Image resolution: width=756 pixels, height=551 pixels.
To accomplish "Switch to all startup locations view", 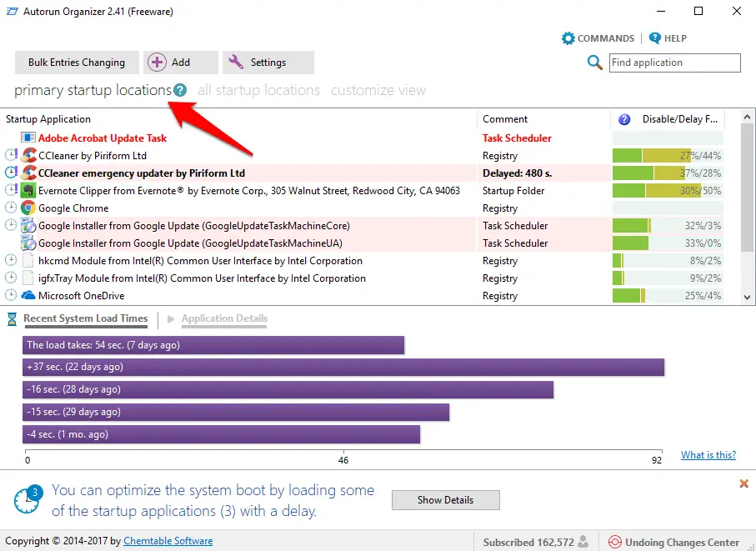I will click(258, 90).
